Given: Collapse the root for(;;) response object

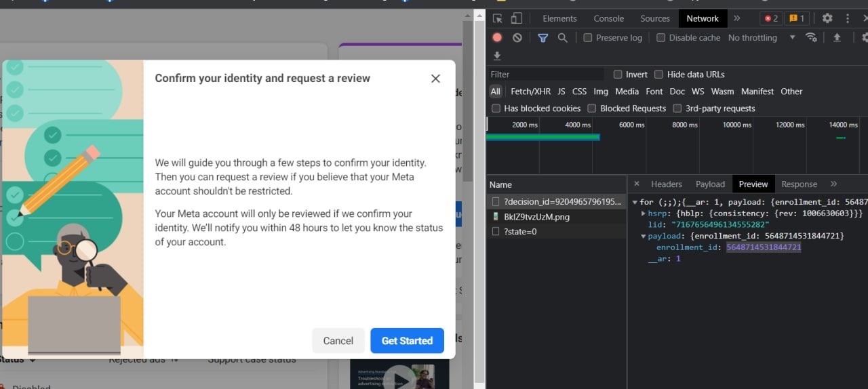Looking at the screenshot, I should click(x=635, y=202).
